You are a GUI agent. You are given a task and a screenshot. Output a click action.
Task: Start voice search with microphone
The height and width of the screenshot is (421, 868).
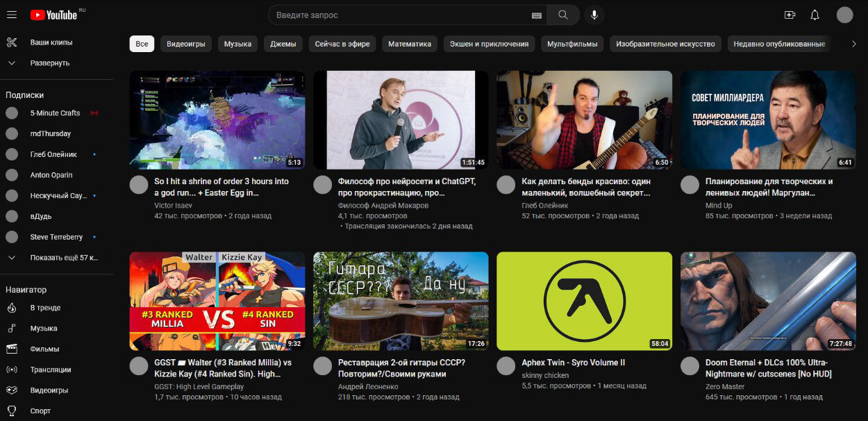click(594, 15)
